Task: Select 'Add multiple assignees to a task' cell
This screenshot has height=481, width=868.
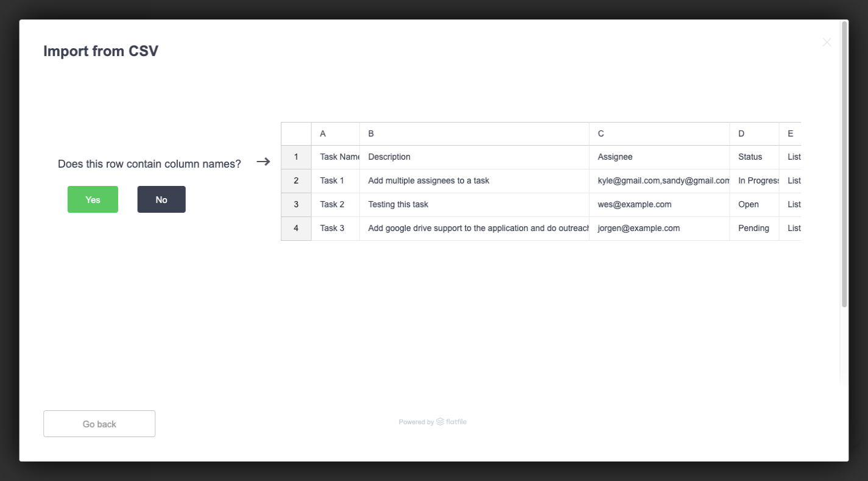Action: coord(475,181)
